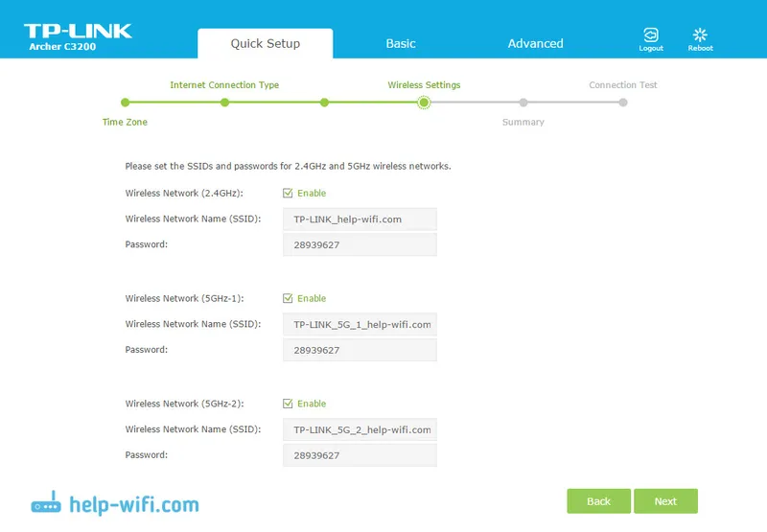
Task: Click the 5GHz-2 SSID input field
Action: tap(360, 429)
